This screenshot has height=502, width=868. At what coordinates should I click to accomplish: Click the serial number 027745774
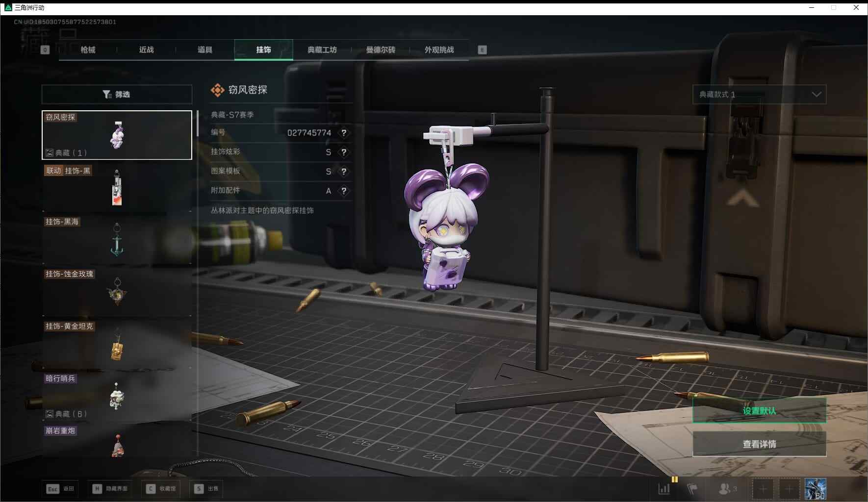click(309, 133)
